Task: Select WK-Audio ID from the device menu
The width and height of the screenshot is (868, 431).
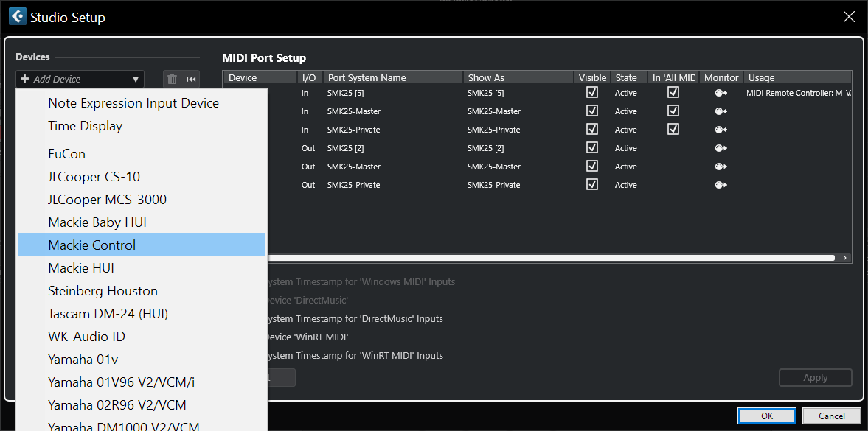Action: pyautogui.click(x=142, y=337)
